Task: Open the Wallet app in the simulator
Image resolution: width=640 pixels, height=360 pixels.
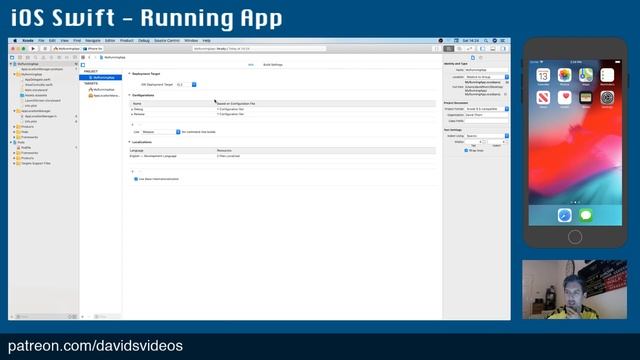Action: click(586, 98)
